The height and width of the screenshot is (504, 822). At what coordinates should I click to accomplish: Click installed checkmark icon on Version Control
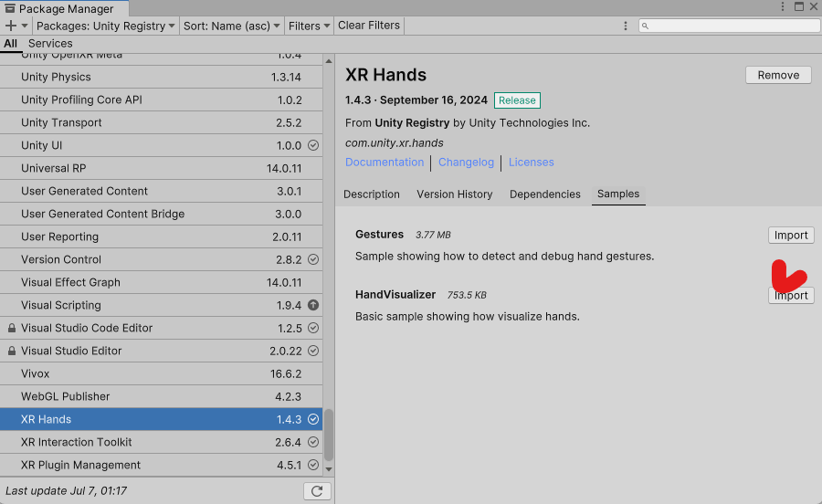coord(313,259)
